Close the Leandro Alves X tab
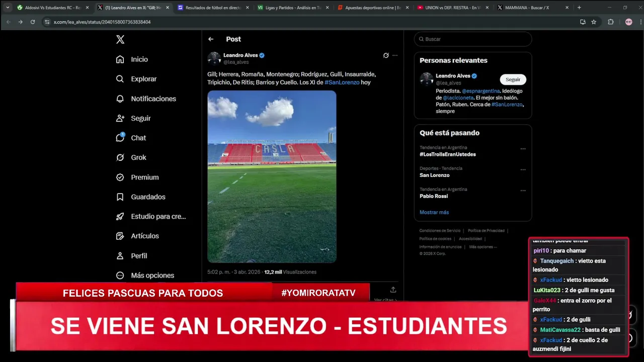The image size is (644, 362). pyautogui.click(x=168, y=8)
